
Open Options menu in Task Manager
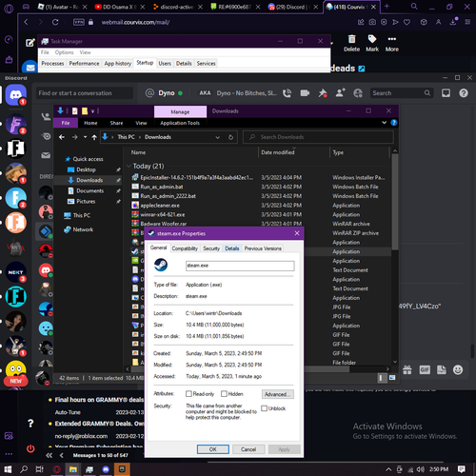[x=64, y=52]
